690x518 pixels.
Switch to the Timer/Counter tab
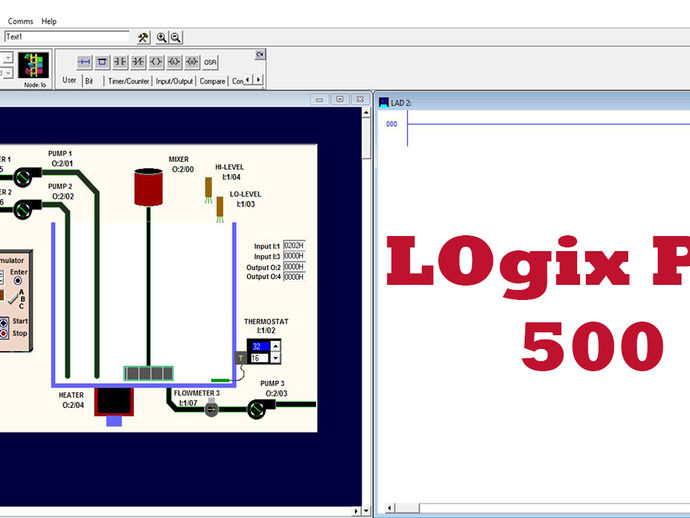pos(128,81)
